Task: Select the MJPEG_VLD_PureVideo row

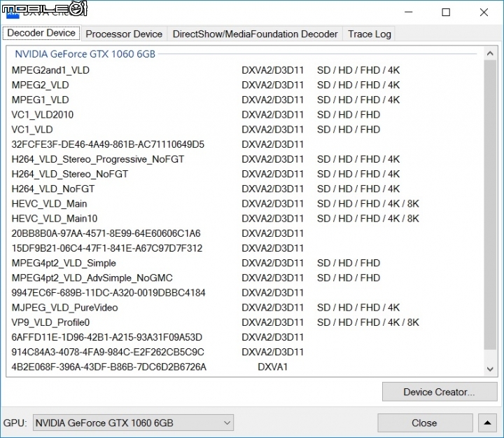Action: click(244, 308)
